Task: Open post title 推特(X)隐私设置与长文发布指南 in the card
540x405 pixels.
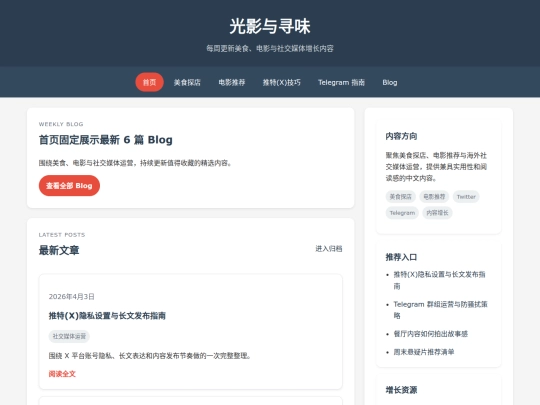Action: (x=107, y=315)
